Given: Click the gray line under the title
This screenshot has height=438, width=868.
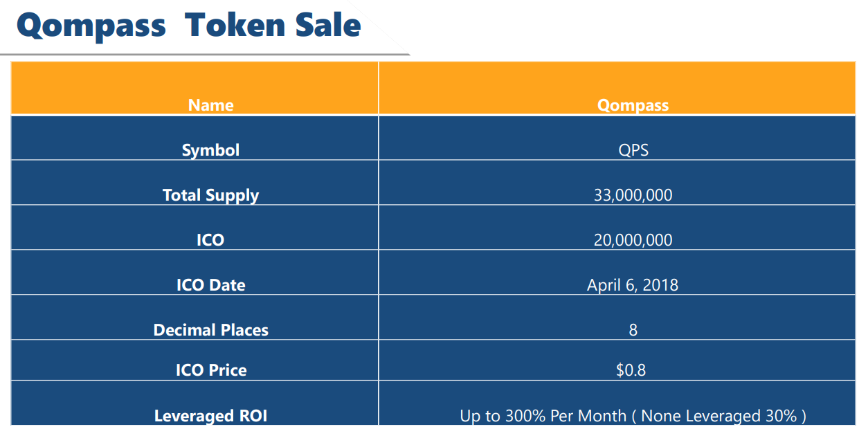Looking at the screenshot, I should click(x=205, y=54).
